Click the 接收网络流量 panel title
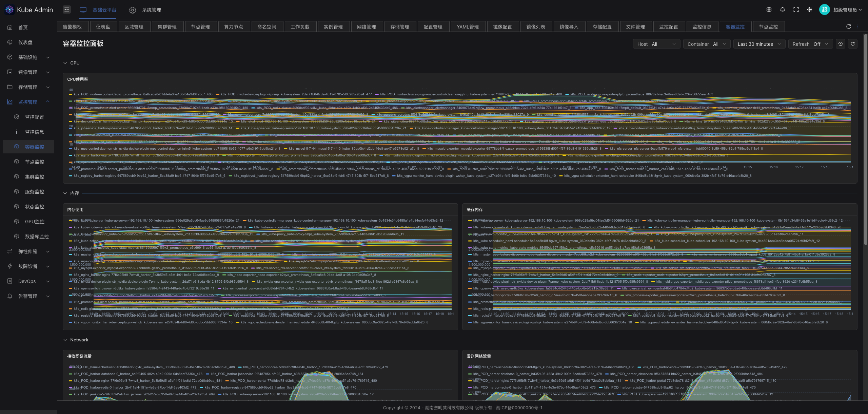This screenshot has width=868, height=414. pos(79,356)
